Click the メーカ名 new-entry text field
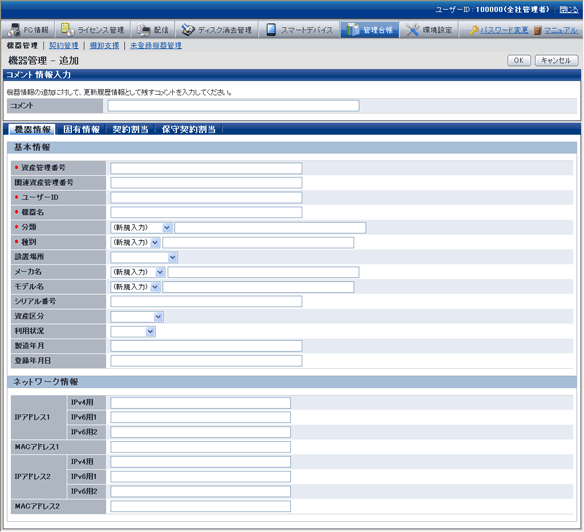Screen dimensions: 584x532 [x=263, y=272]
